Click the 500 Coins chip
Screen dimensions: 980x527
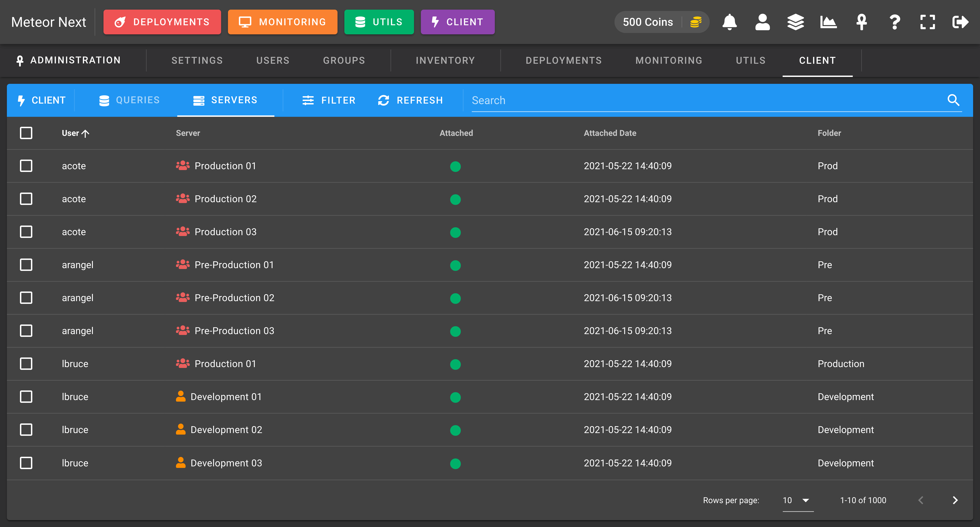[662, 22]
